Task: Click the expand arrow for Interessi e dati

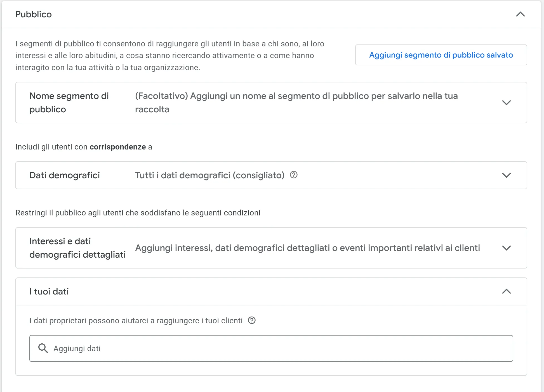Action: (x=506, y=248)
